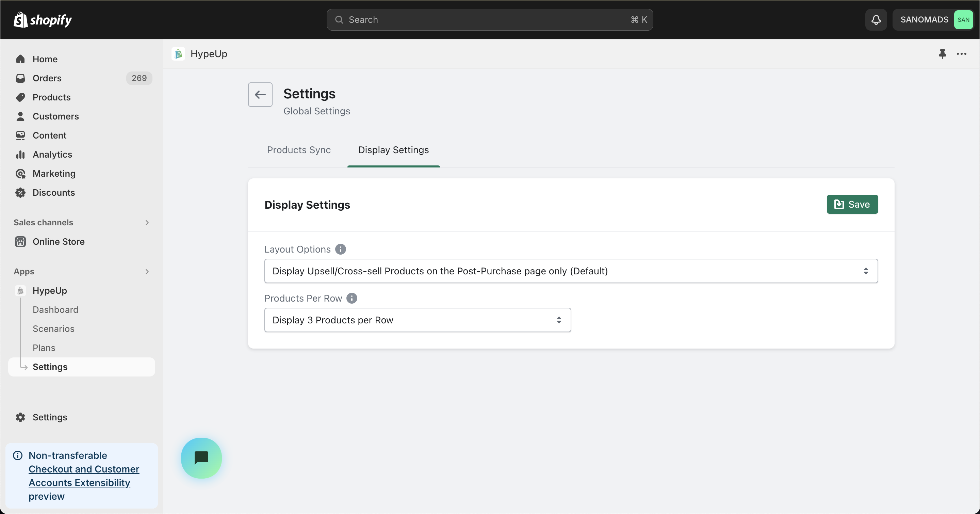Image resolution: width=980 pixels, height=514 pixels.
Task: Save the display settings
Action: 852,204
